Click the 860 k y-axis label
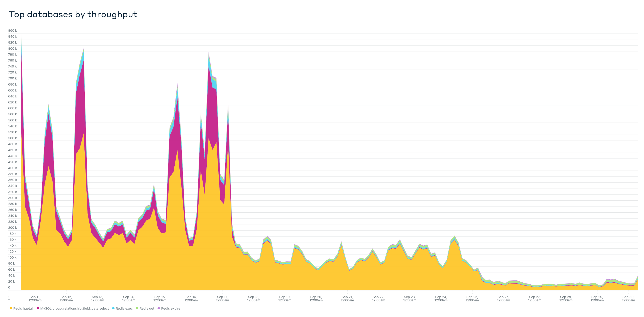 click(13, 30)
